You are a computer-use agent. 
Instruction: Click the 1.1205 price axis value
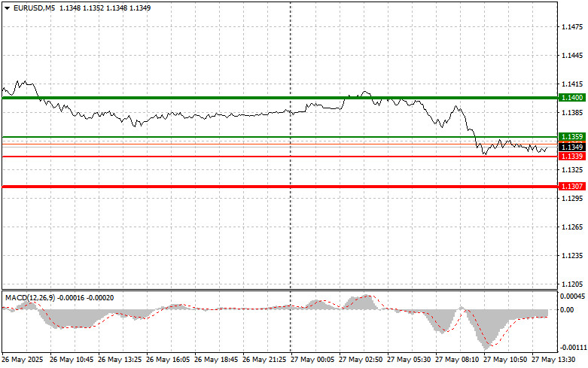[572, 284]
